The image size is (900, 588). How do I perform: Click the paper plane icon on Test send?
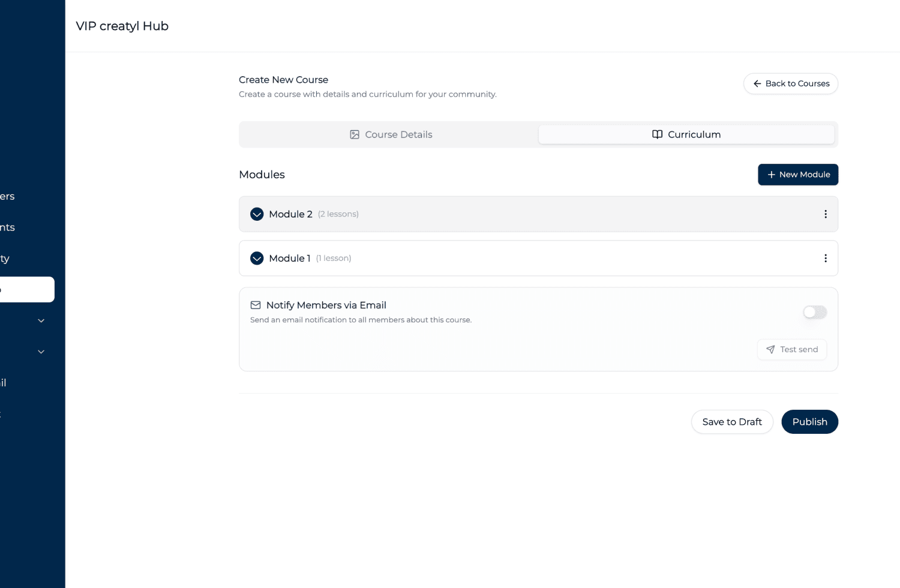[x=770, y=349]
